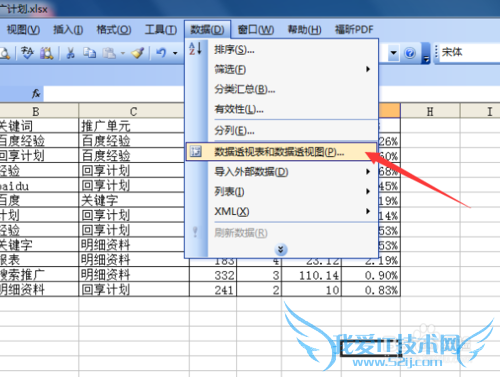Open the 工具(T) menu
500x377 pixels.
pos(161,30)
